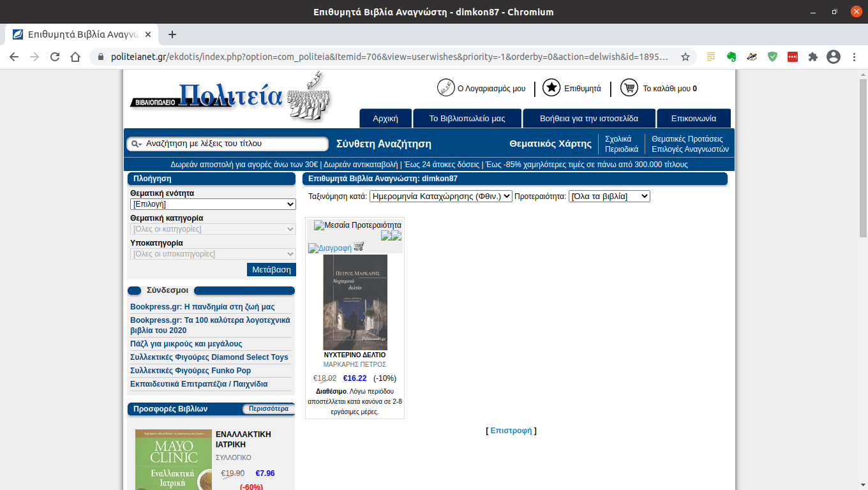
Task: Open the puzzle-piece extensions menu
Action: pos(813,57)
